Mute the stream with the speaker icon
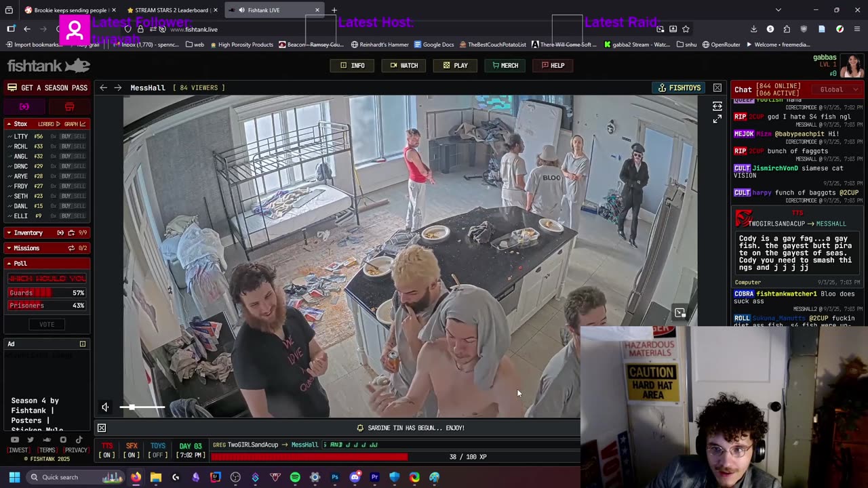Viewport: 868px width, 488px height. (x=105, y=407)
